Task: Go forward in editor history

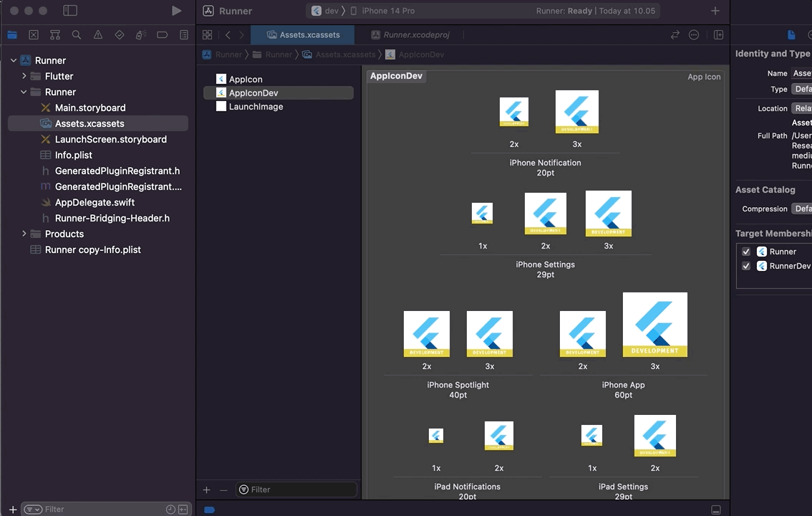Action: click(241, 34)
